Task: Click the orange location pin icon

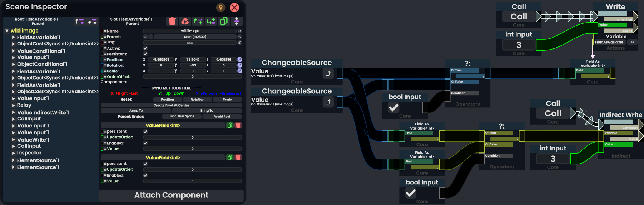Action: click(x=221, y=8)
